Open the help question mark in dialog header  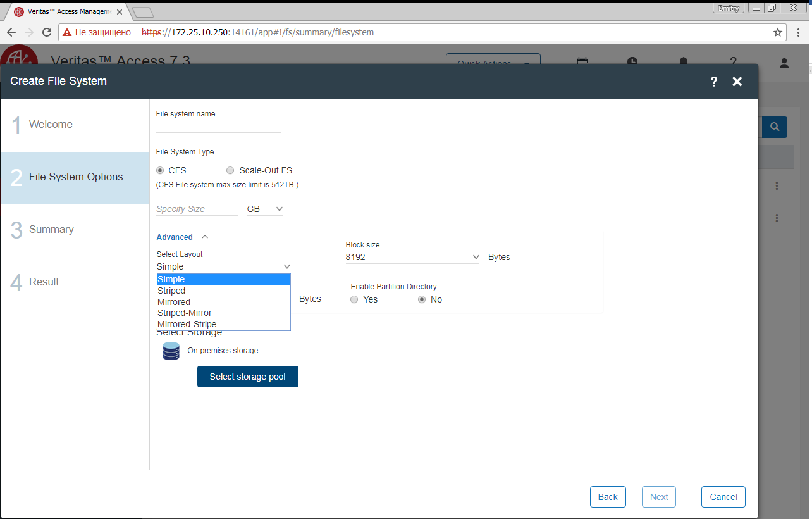click(713, 81)
